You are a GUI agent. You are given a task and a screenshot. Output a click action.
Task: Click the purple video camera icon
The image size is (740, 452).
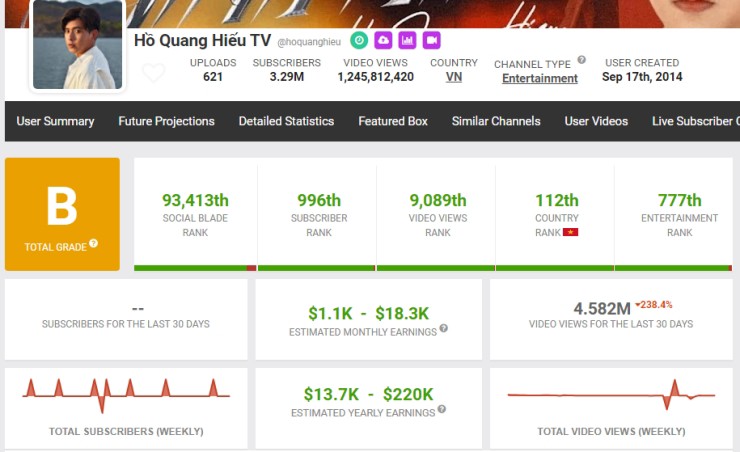click(x=431, y=40)
